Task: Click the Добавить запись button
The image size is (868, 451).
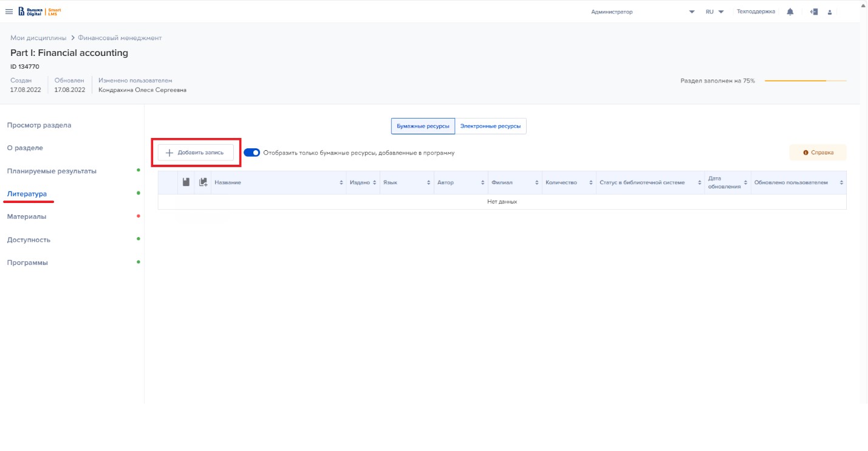Action: tap(196, 153)
